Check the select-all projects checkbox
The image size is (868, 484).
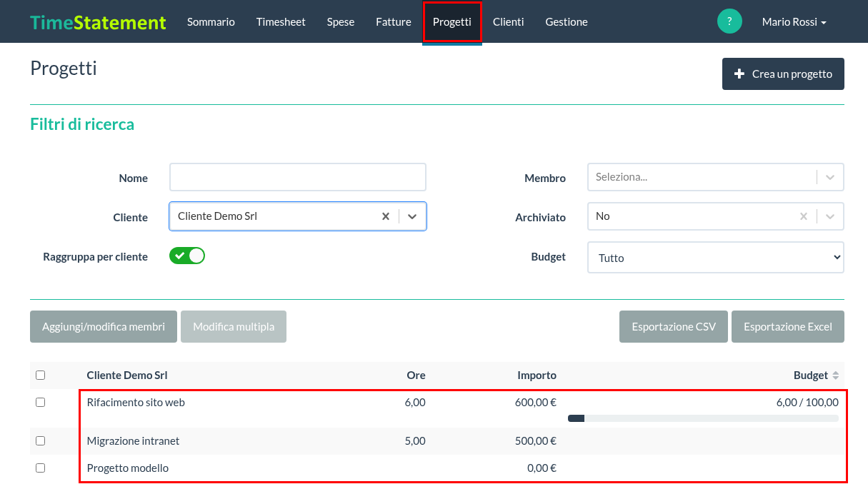[40, 375]
